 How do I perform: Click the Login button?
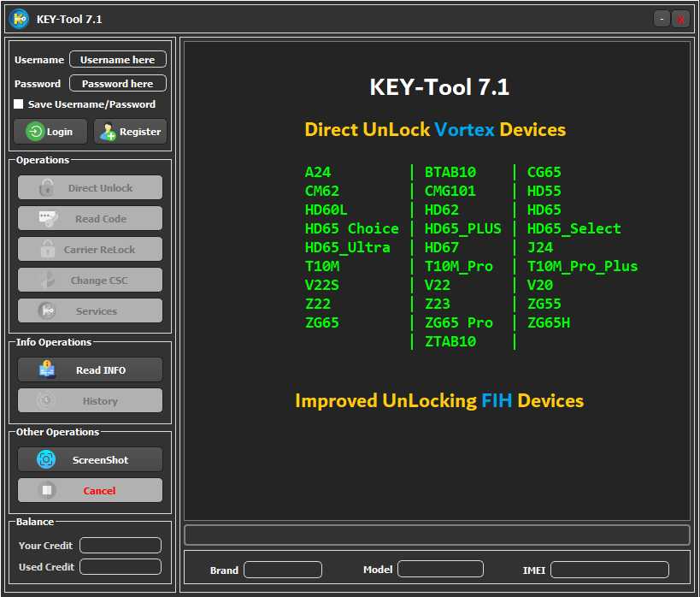(x=50, y=132)
